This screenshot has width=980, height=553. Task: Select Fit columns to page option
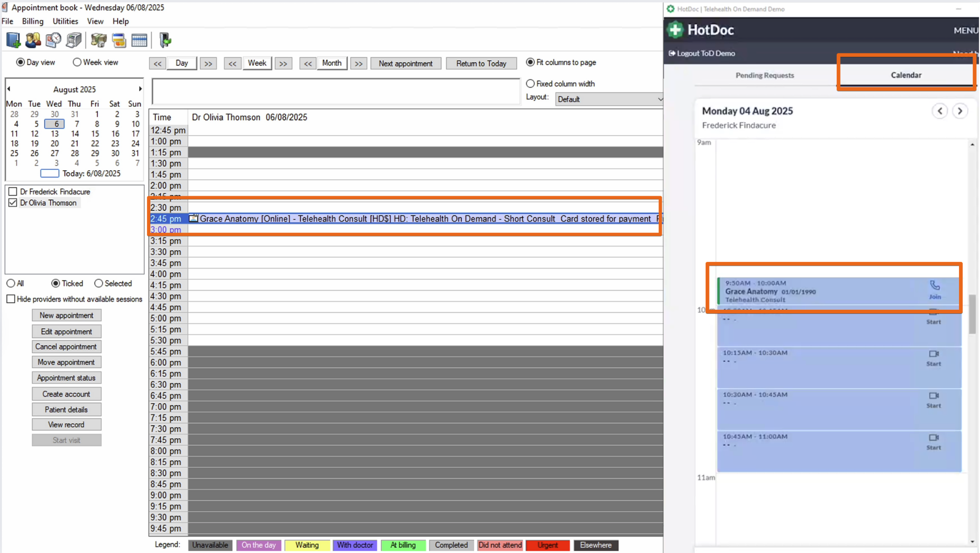click(530, 62)
